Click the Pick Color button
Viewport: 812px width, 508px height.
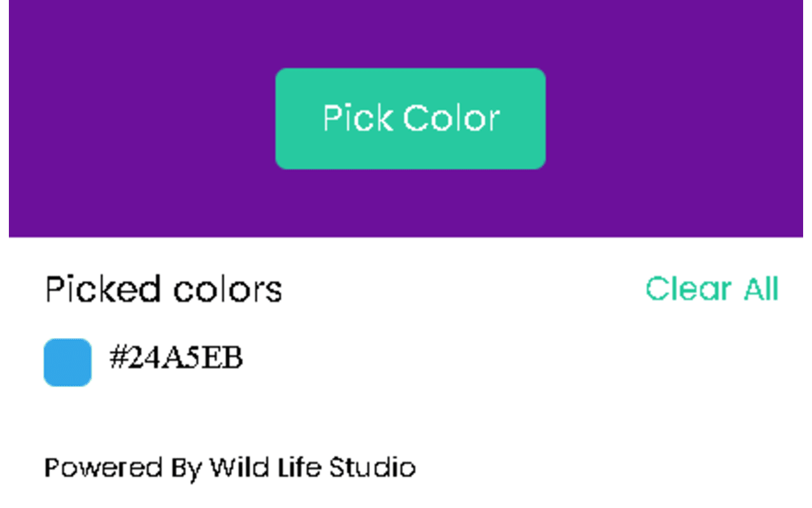(410, 119)
